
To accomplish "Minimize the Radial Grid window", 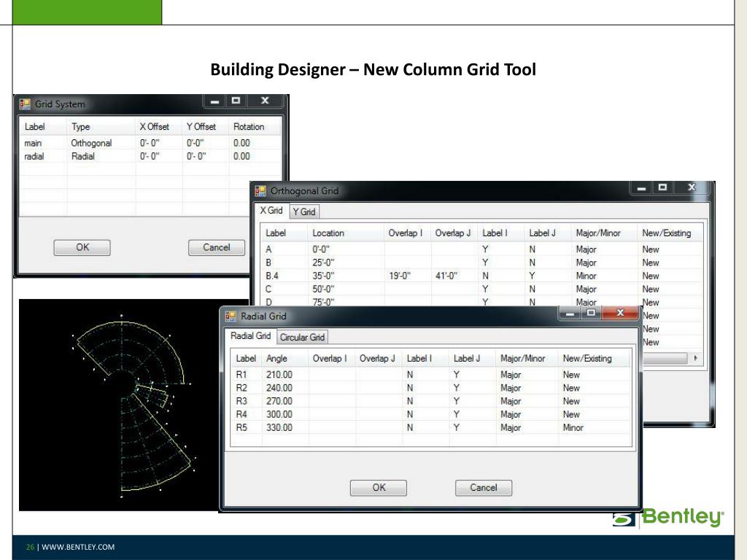I will (569, 313).
